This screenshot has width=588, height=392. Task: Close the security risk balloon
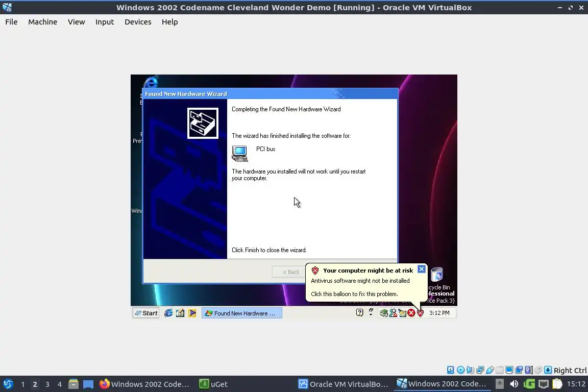[x=422, y=269]
